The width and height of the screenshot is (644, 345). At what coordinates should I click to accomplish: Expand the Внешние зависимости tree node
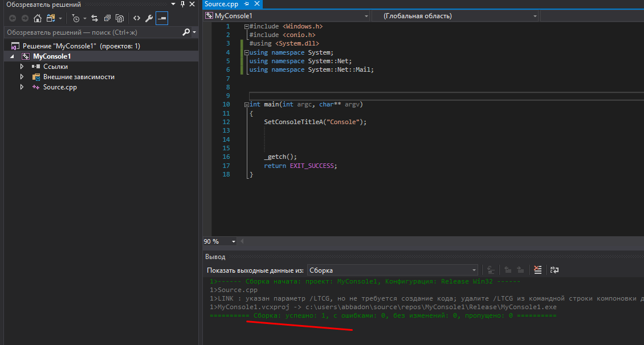[x=22, y=77]
